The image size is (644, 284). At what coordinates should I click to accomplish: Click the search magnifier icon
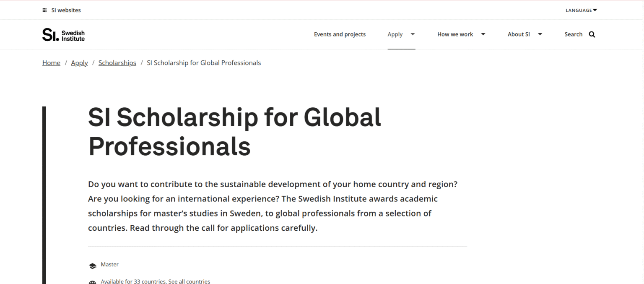coord(592,34)
